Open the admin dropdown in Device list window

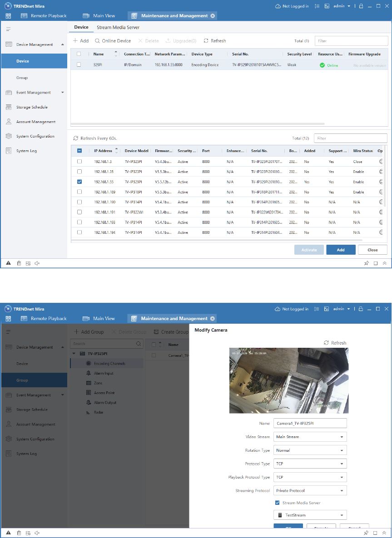(342, 6)
